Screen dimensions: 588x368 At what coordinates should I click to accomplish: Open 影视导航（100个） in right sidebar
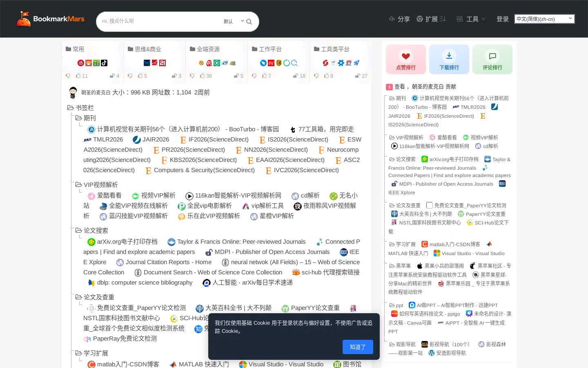tap(451, 344)
